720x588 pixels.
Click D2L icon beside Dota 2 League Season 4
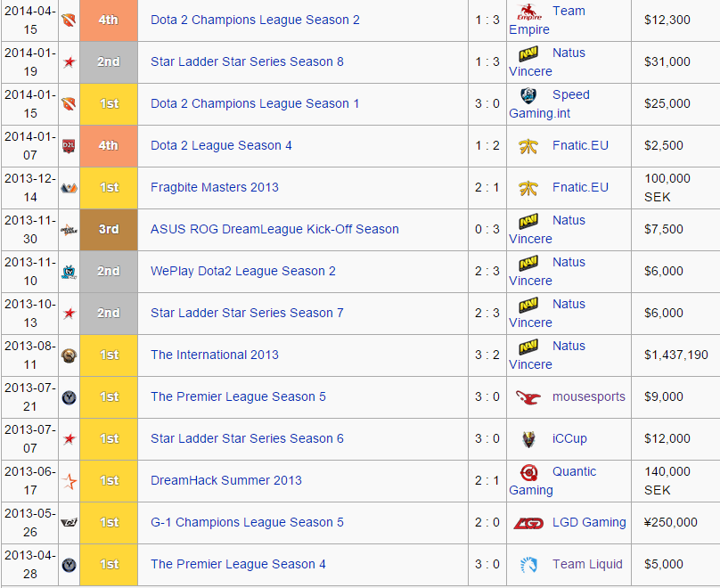[69, 146]
